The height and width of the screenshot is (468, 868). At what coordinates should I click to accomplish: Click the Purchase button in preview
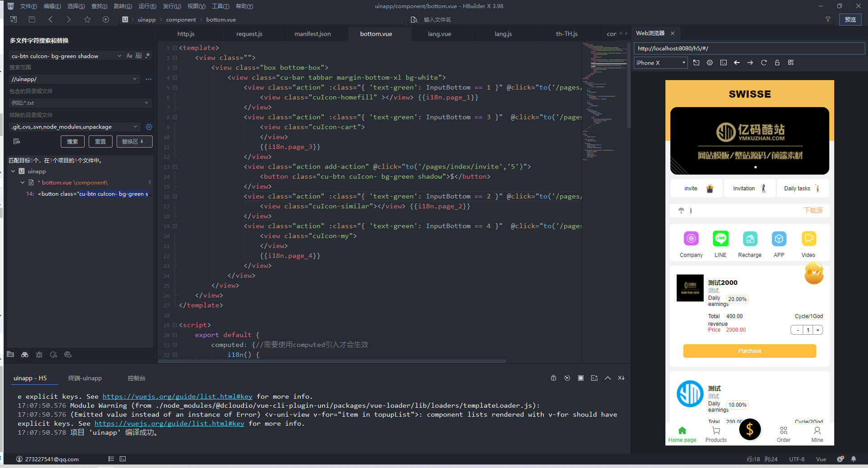tap(750, 351)
